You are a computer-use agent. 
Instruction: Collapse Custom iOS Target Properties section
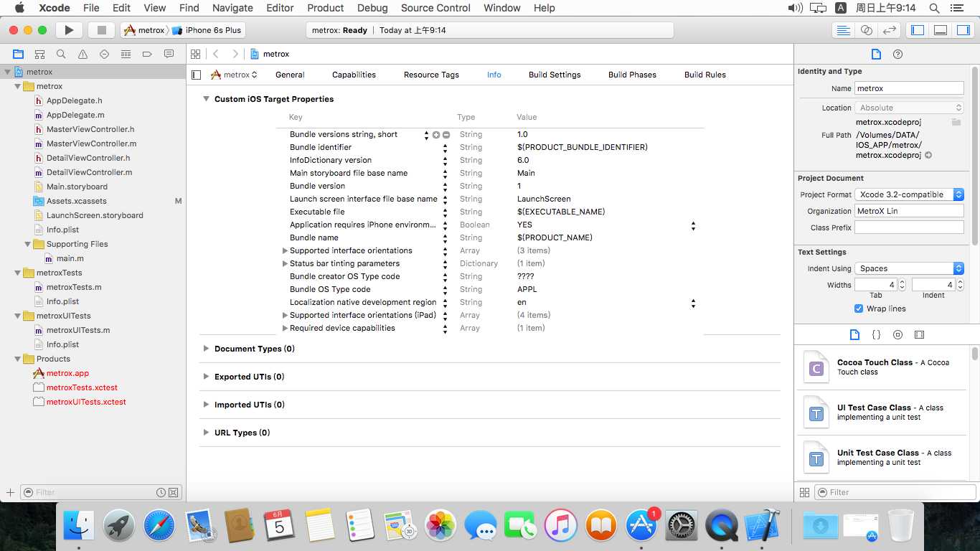(206, 99)
